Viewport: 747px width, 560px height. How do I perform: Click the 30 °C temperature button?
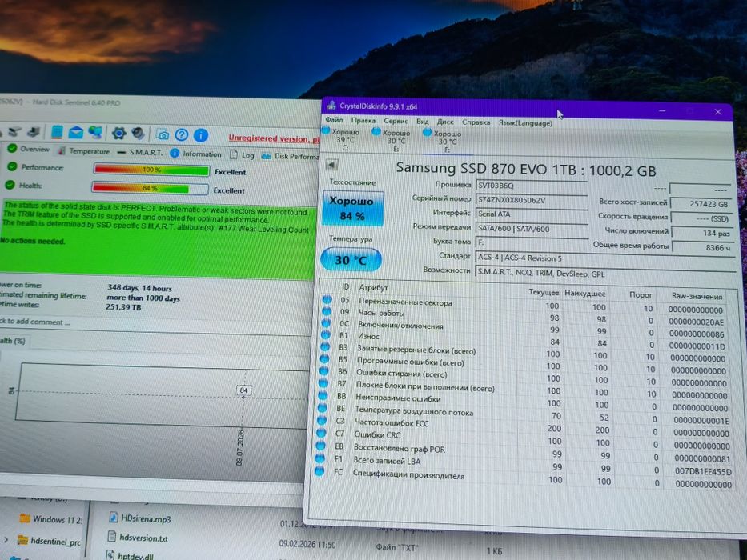[x=351, y=259]
